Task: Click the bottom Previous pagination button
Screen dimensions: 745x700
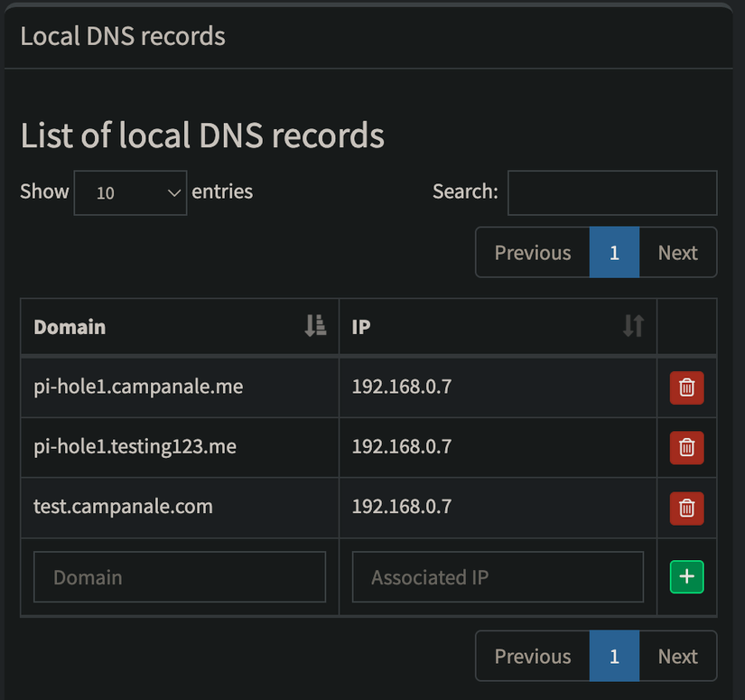Action: [x=532, y=656]
